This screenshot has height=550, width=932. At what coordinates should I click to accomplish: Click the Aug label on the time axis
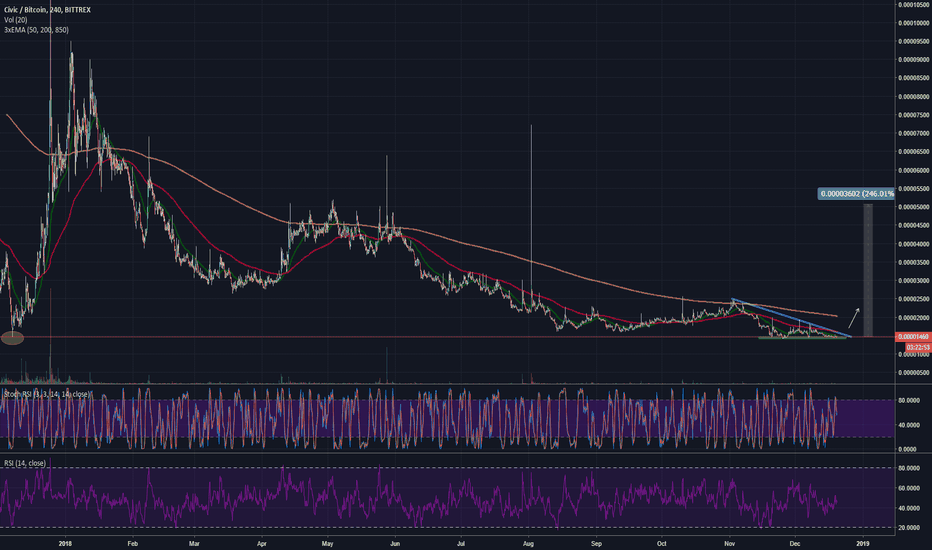click(x=528, y=543)
